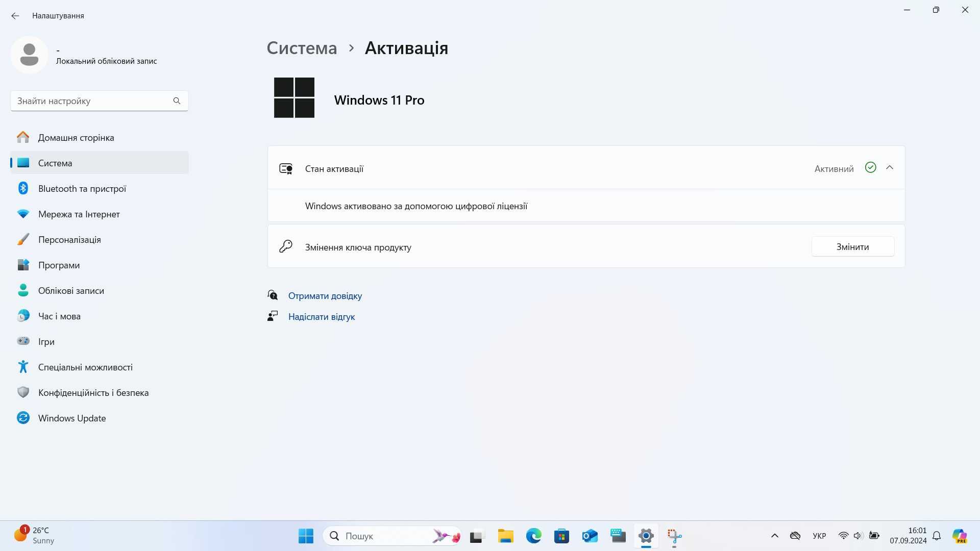Click the Windows 11 logo image
This screenshot has width=980, height=551.
[x=294, y=97]
